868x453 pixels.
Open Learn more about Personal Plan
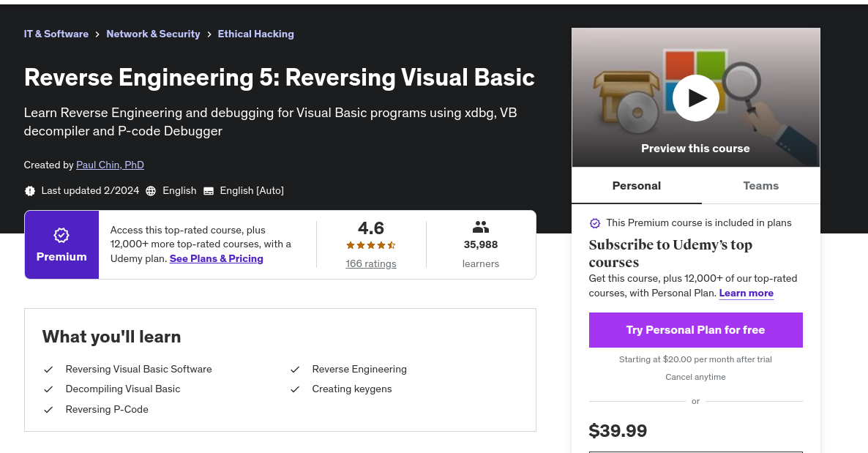[x=747, y=293]
